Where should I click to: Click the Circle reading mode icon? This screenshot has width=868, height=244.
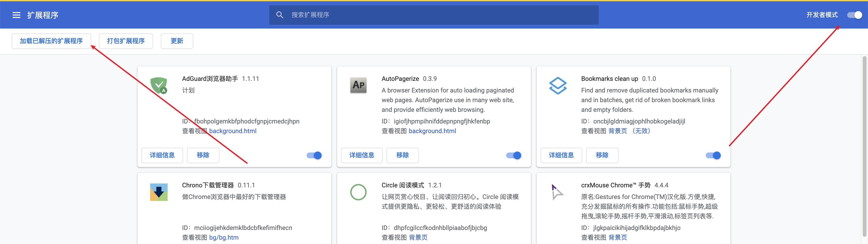click(358, 192)
